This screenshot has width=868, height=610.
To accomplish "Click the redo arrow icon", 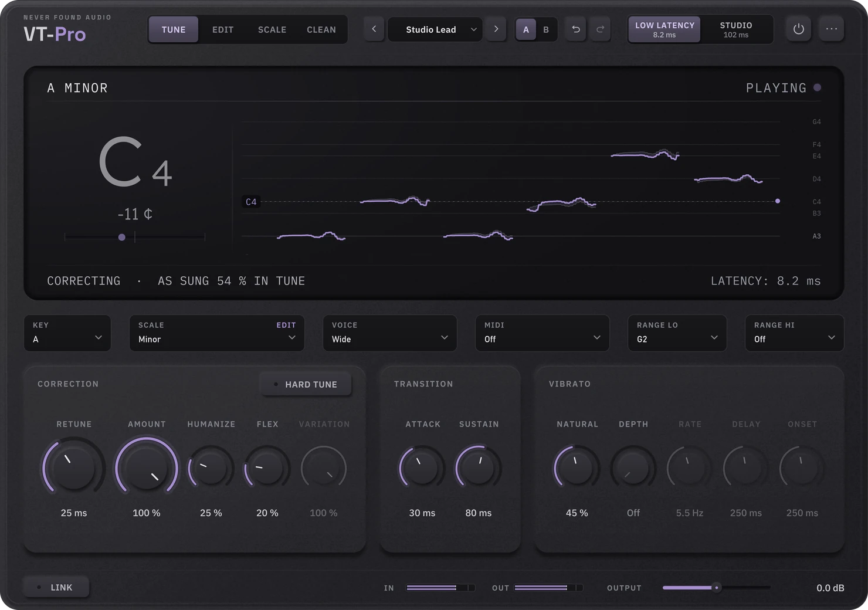I will point(600,29).
